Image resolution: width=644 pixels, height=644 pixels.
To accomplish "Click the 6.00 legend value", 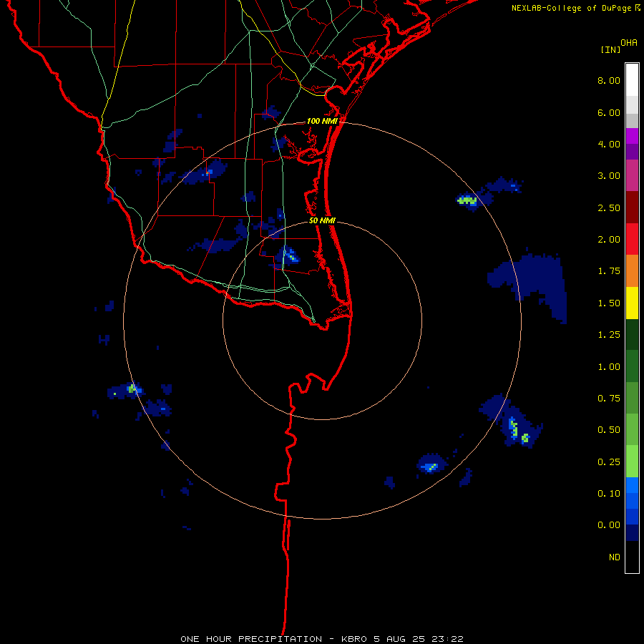I will [x=609, y=112].
